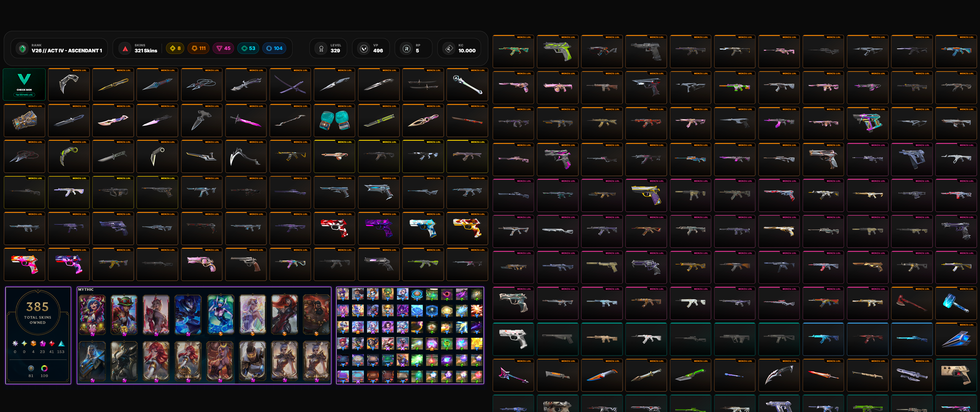This screenshot has height=412, width=980.
Task: Follow the TAI VSTORE.LOL link
Action: pos(24,95)
